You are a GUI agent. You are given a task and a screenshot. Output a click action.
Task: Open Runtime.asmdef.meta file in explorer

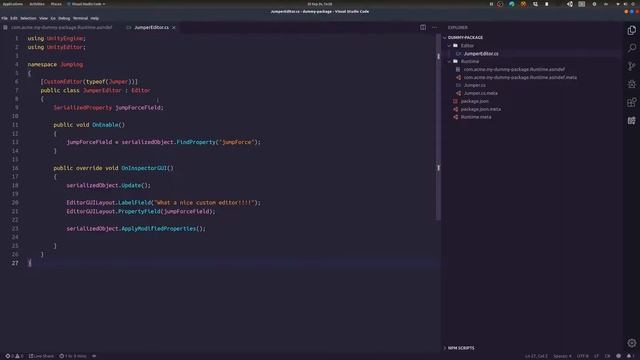pos(520,77)
